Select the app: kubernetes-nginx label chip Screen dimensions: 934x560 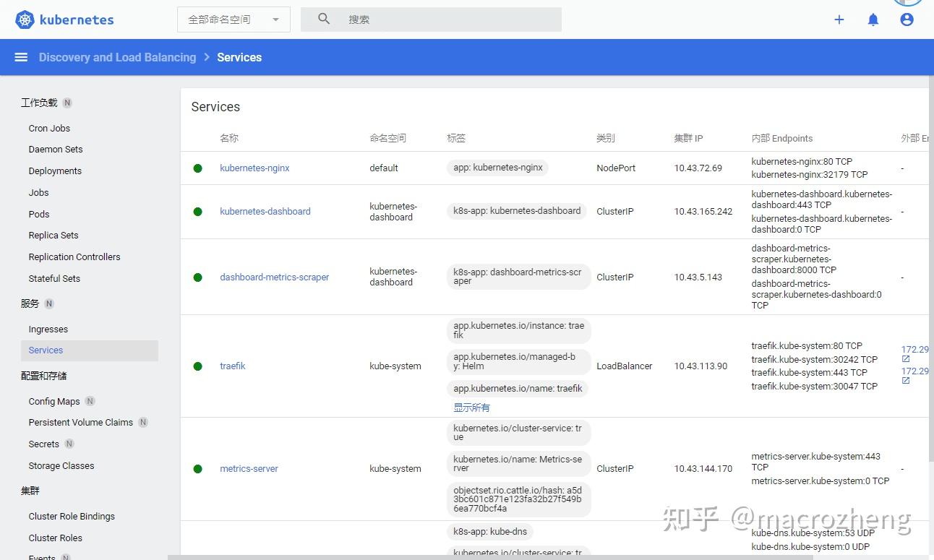click(497, 167)
